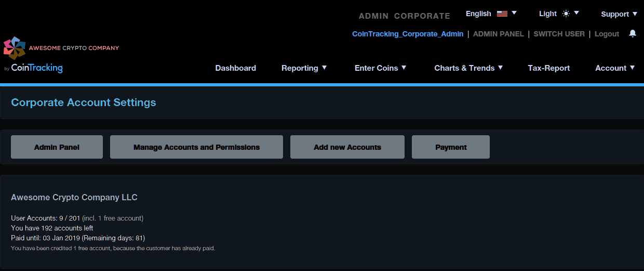Expand the Support dropdown menu
Image resolution: width=644 pixels, height=271 pixels.
point(619,14)
